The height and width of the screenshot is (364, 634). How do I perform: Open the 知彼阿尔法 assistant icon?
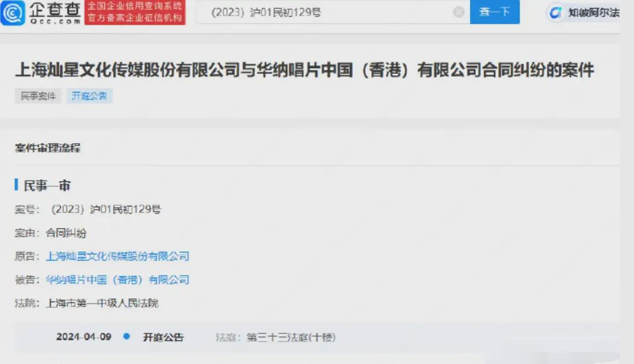click(555, 13)
